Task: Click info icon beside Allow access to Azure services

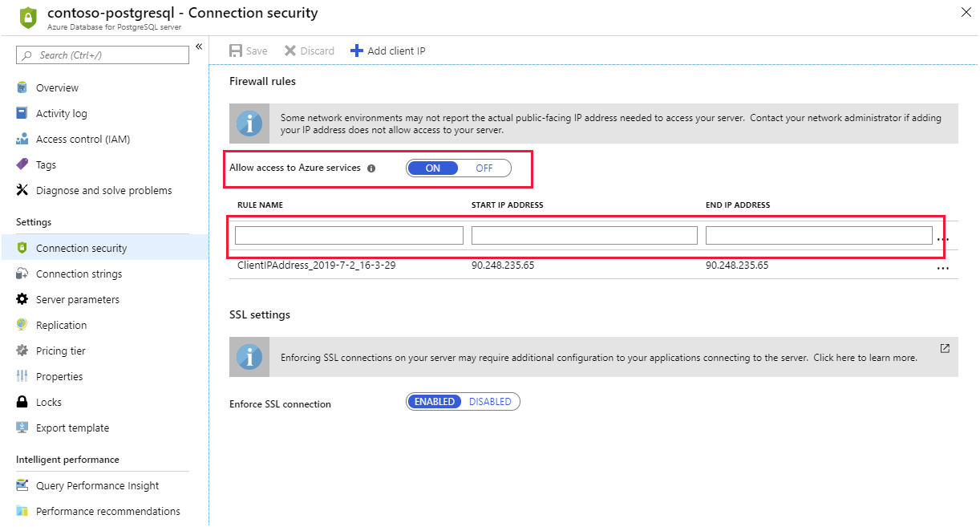Action: [x=371, y=168]
